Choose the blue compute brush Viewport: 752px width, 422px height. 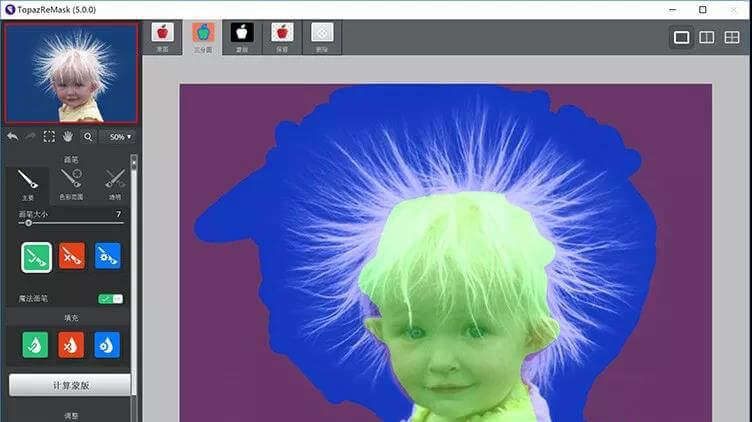[107, 256]
